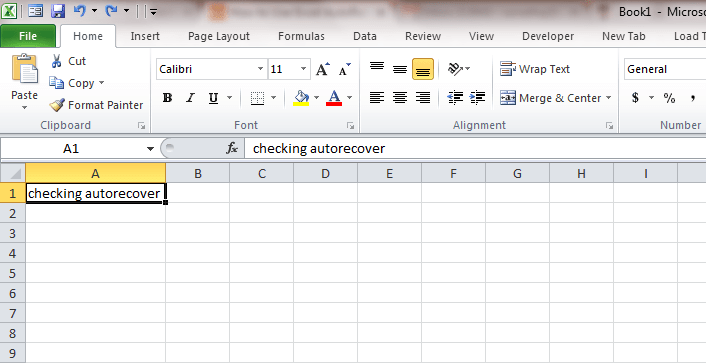Switch to the Review tab
Image resolution: width=706 pixels, height=363 pixels.
point(423,36)
